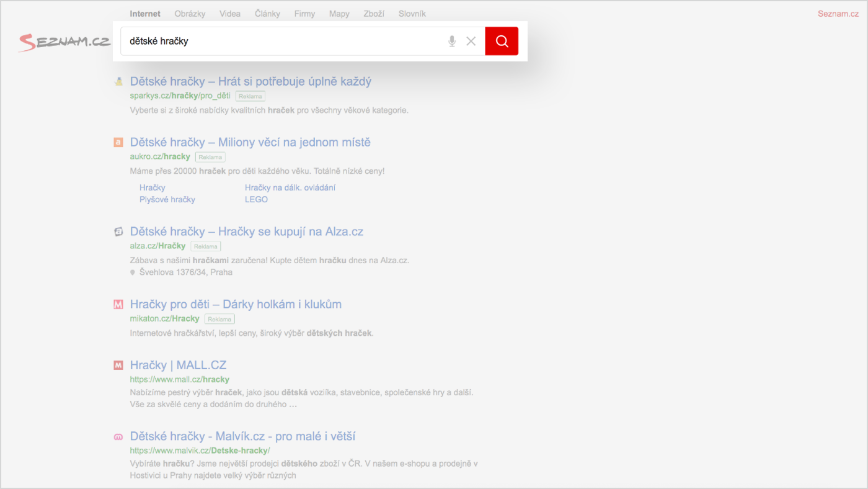Click the description 'Vybíráte hračku? Jsme největší prodejci'
This screenshot has height=489, width=868.
(304, 470)
